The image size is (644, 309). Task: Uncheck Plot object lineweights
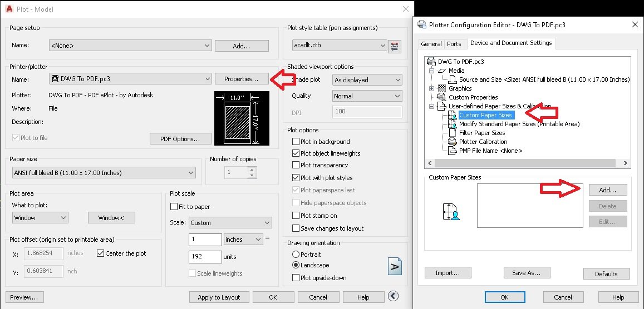(296, 153)
